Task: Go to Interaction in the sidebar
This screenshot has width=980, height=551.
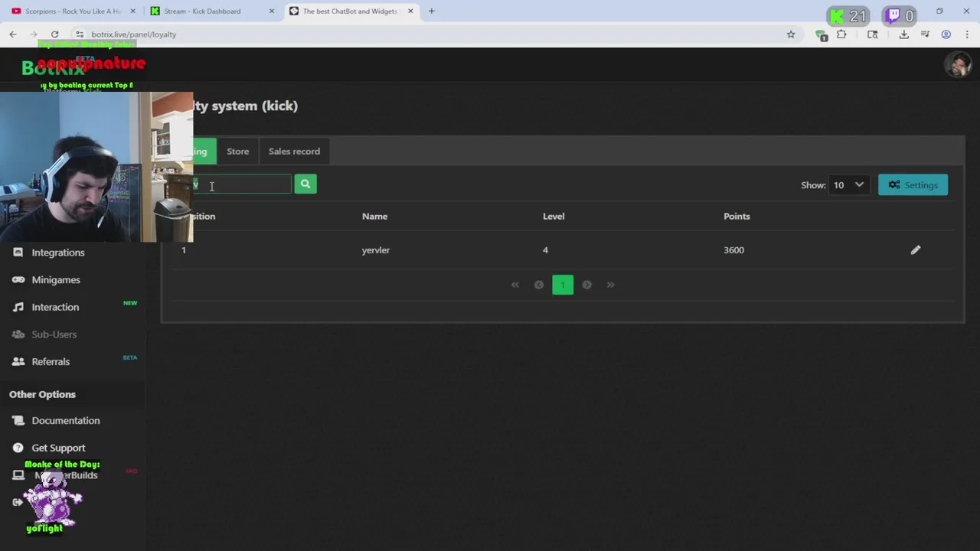Action: (55, 307)
